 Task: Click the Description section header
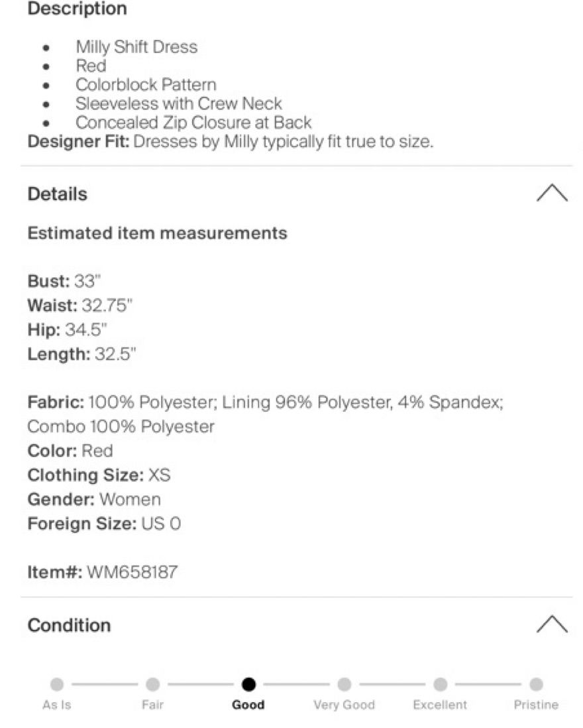pyautogui.click(x=78, y=9)
